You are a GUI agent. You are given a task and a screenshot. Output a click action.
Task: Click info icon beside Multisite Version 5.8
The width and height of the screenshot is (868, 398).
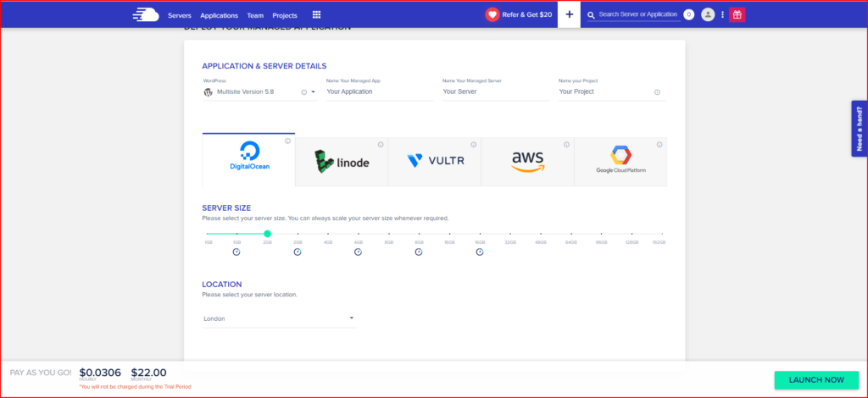coord(304,92)
